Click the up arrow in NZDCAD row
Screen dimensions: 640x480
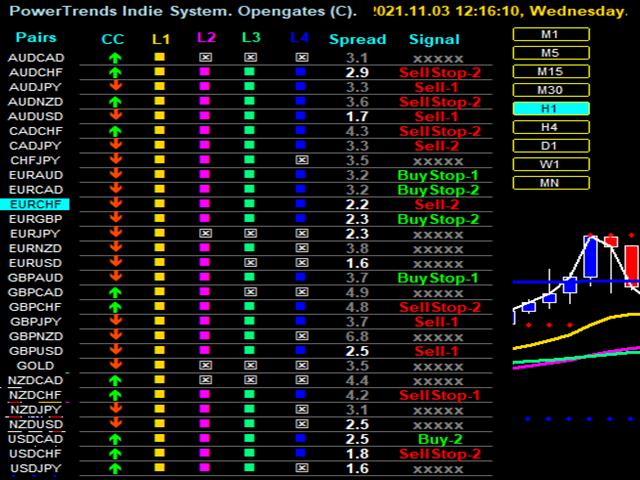(116, 380)
